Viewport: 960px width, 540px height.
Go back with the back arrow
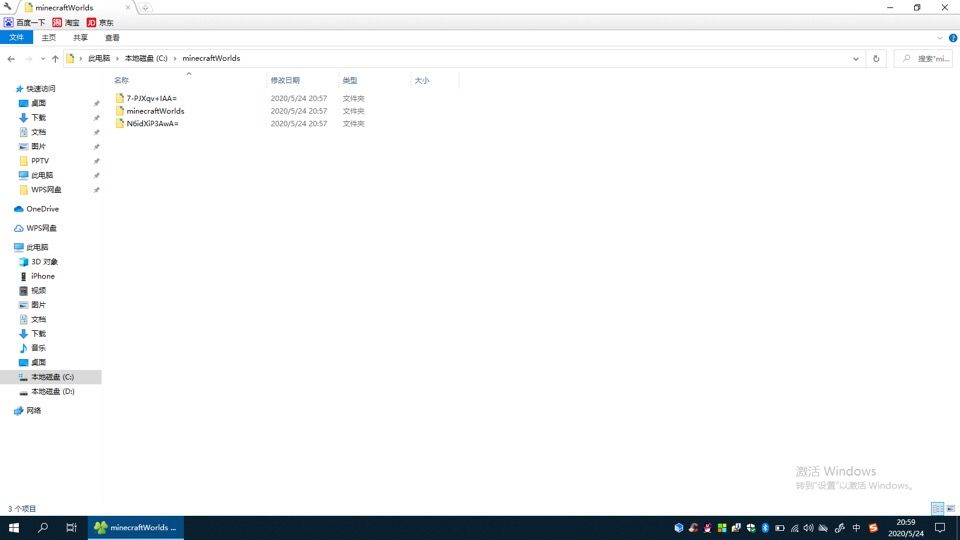point(11,59)
